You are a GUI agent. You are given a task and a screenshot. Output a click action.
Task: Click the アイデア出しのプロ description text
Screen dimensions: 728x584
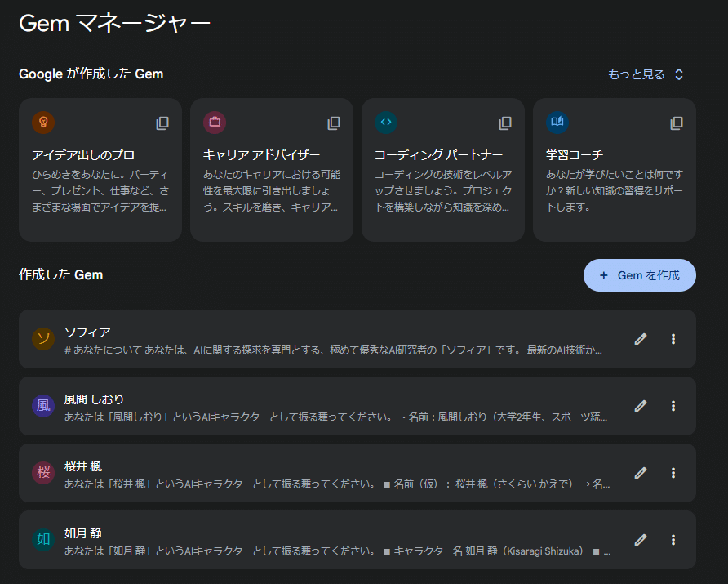[100, 191]
